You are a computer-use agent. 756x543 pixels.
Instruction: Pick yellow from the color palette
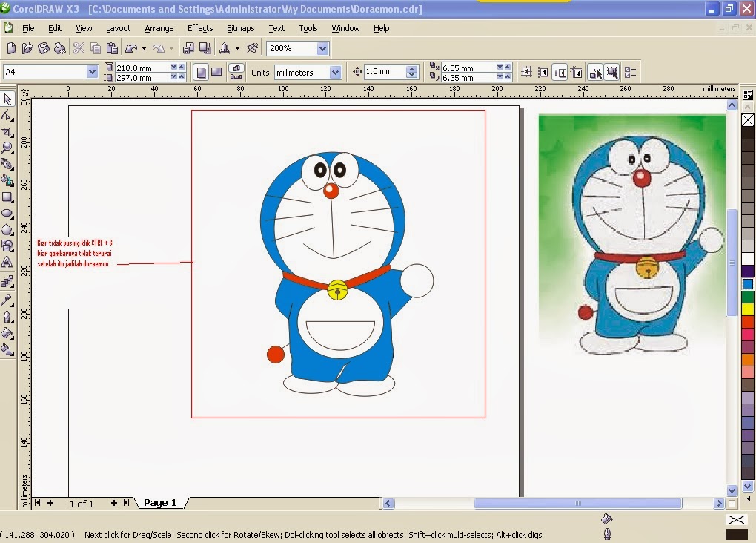(x=748, y=309)
